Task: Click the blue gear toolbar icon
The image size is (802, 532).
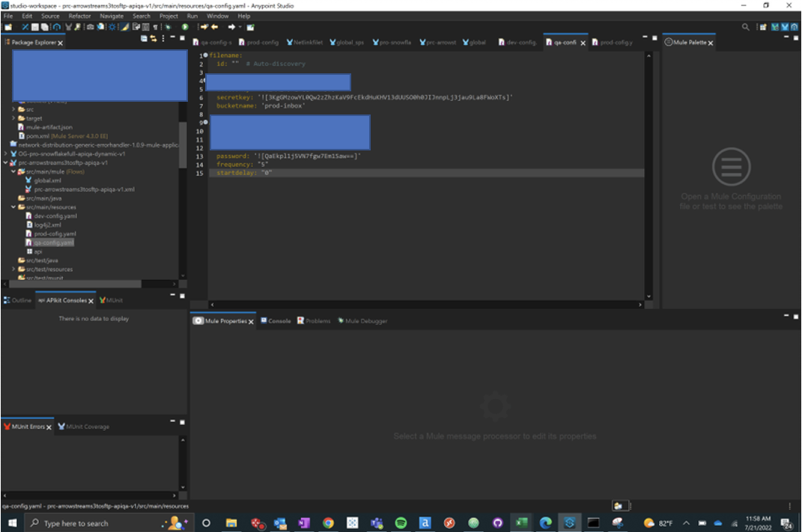Action: [x=112, y=27]
